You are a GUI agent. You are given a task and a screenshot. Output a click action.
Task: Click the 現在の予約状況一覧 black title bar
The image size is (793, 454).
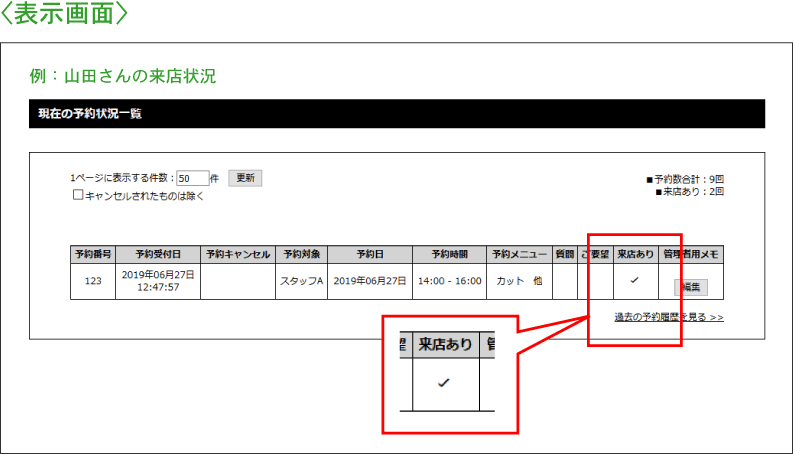397,114
